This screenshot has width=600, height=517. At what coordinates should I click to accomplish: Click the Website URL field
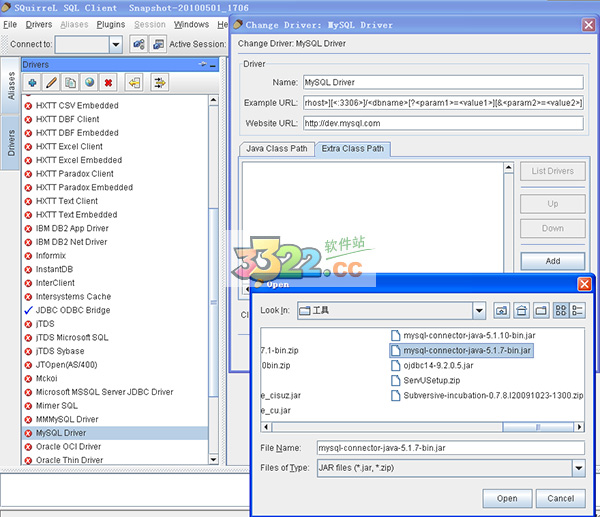(x=443, y=123)
